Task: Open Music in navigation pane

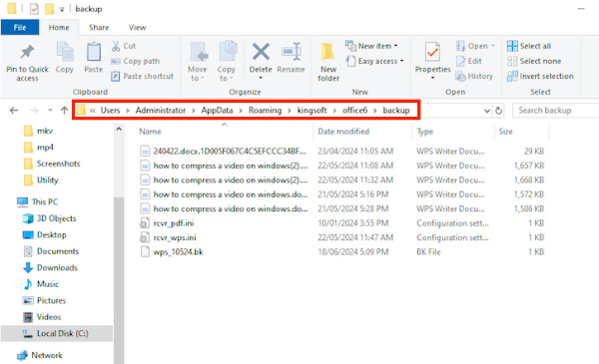Action: pos(41,284)
